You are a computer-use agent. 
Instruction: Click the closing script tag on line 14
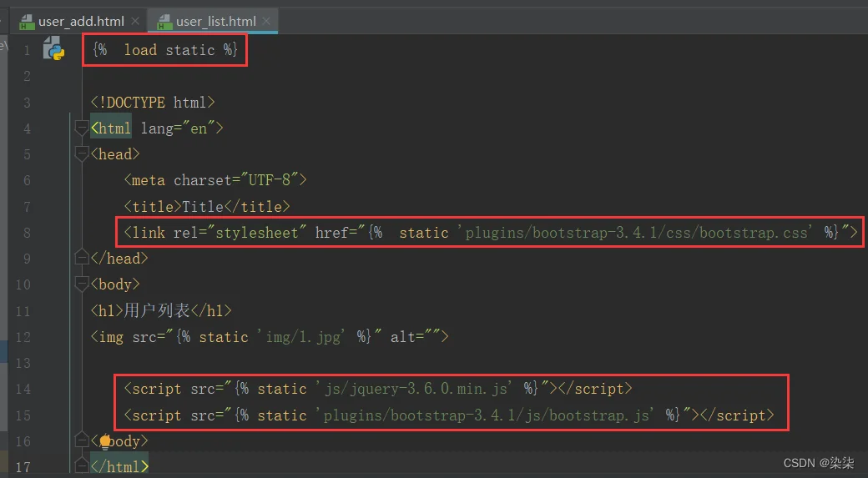pyautogui.click(x=595, y=389)
